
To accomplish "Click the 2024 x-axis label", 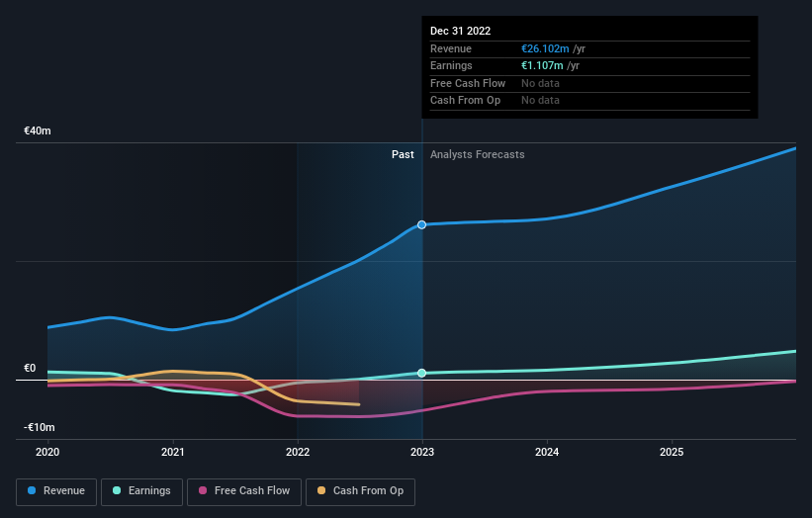I will coord(547,452).
